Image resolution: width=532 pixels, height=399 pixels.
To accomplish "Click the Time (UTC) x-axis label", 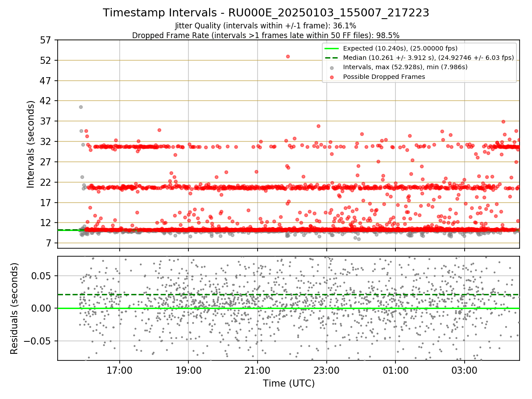I will click(289, 383).
